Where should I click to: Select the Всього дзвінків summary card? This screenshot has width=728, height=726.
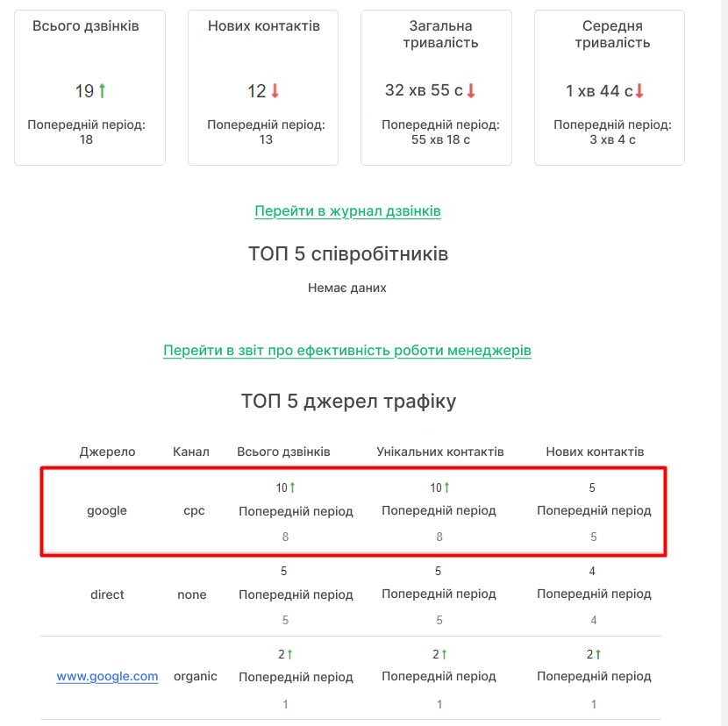coord(89,88)
